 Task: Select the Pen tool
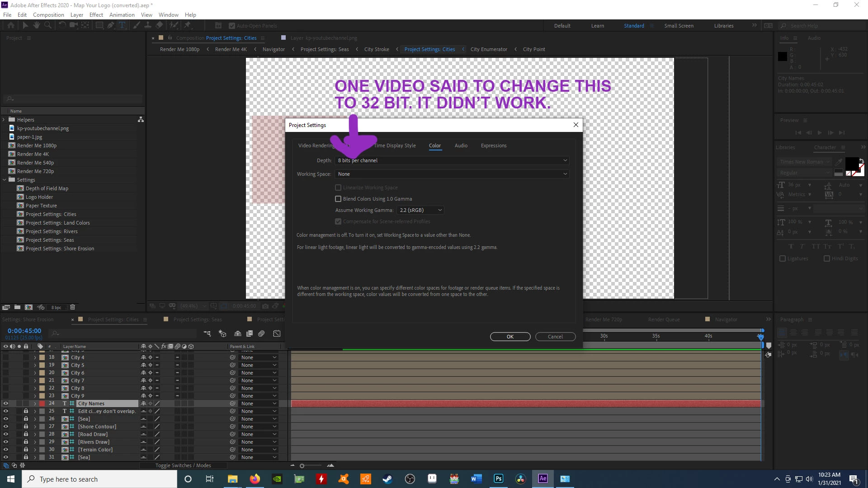(x=111, y=25)
